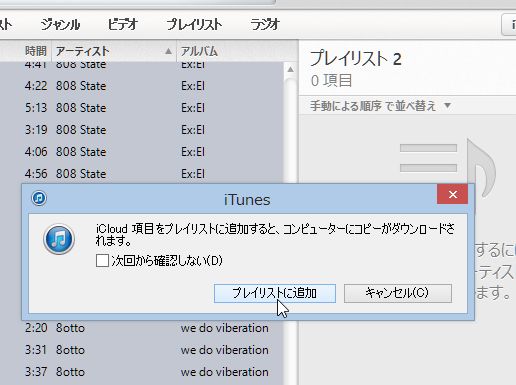The image size is (516, 385).
Task: Close the iTunes dialog with the red X
Action: (x=452, y=194)
